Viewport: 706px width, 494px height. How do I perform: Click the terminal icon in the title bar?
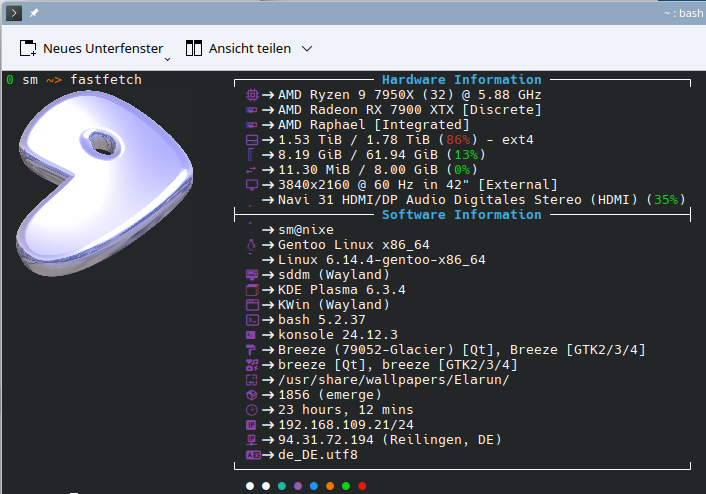pos(14,13)
